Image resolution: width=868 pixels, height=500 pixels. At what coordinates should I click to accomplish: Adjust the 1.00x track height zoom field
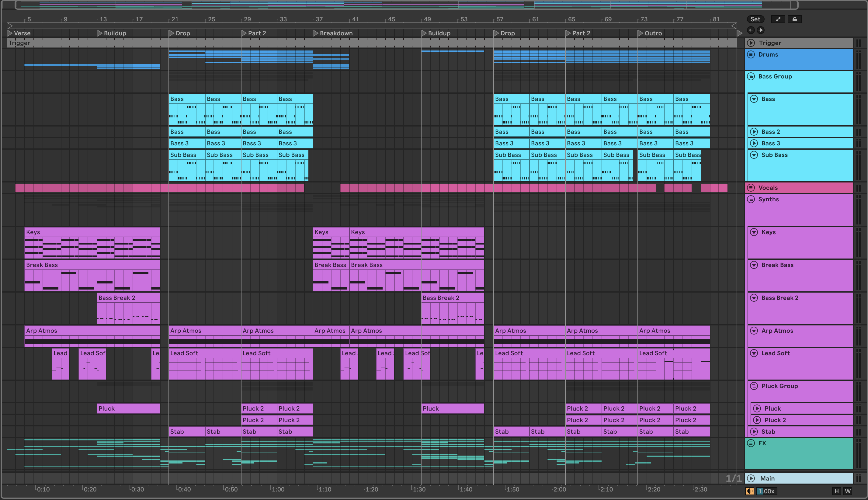[x=766, y=491]
